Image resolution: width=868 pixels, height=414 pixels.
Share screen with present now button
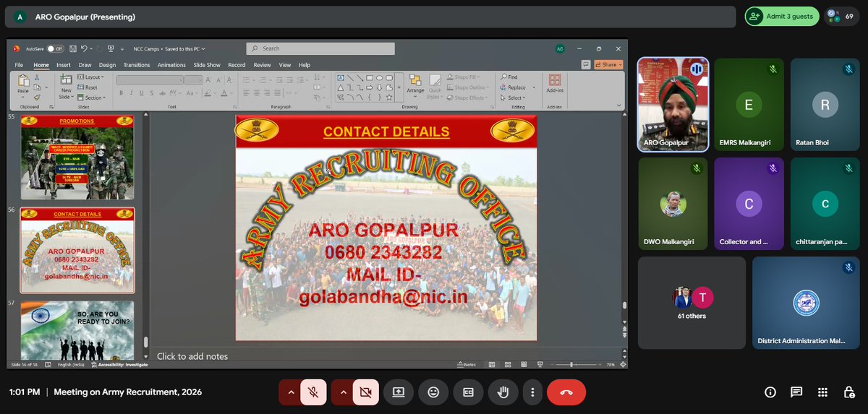pos(399,392)
